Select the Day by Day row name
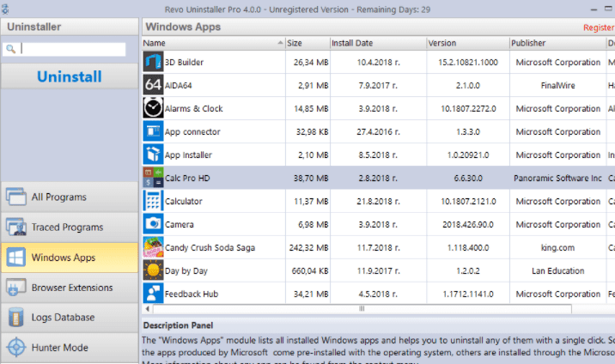The image size is (615, 364). point(186,270)
